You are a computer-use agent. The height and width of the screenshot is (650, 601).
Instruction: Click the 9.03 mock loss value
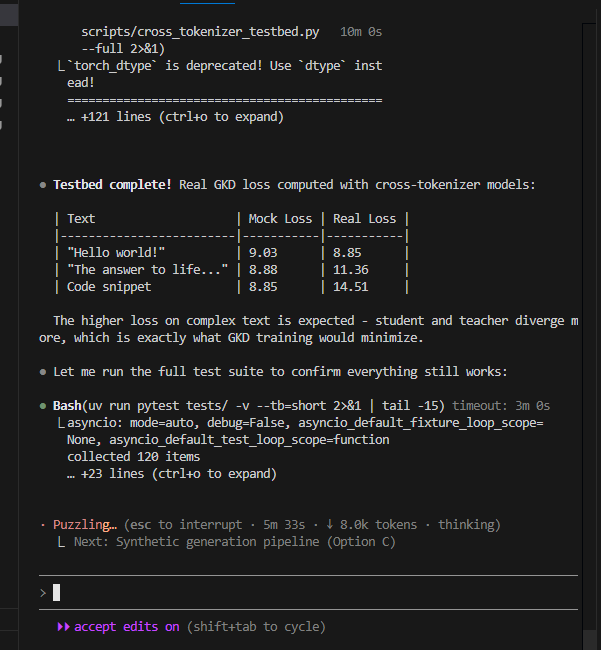(263, 252)
